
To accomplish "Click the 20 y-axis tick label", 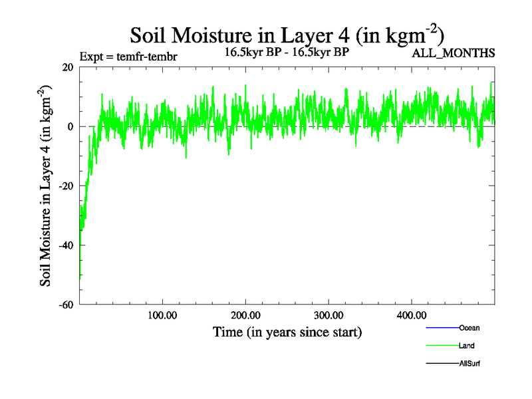I will 67,67.
